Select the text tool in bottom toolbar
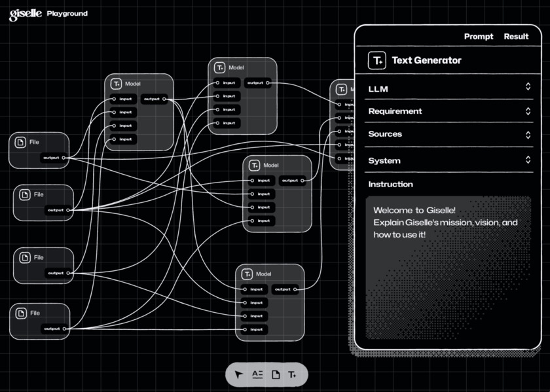 tap(257, 374)
